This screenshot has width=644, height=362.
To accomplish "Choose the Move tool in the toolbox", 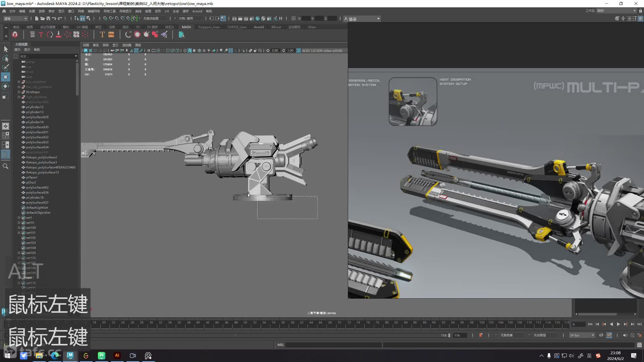I will pyautogui.click(x=6, y=77).
